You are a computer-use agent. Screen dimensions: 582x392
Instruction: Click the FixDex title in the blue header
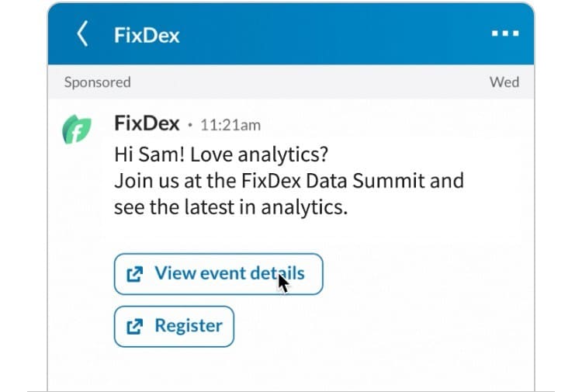pos(147,35)
